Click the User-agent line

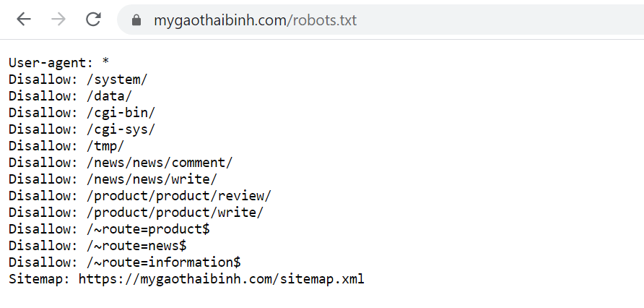coord(58,62)
